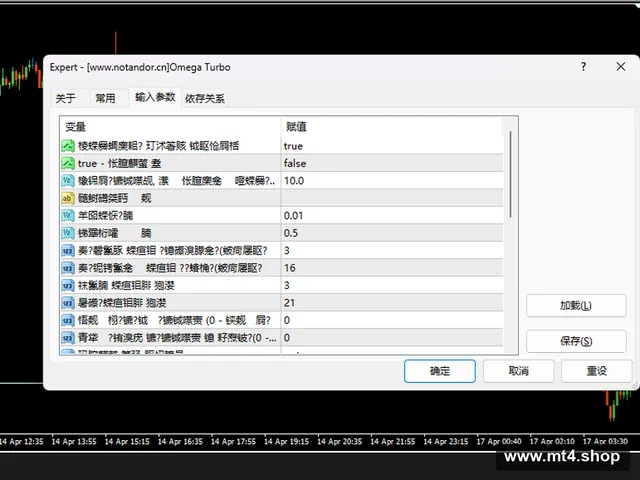Click the integer icon in the 21 row
Image resolution: width=640 pixels, height=480 pixels.
[68, 303]
